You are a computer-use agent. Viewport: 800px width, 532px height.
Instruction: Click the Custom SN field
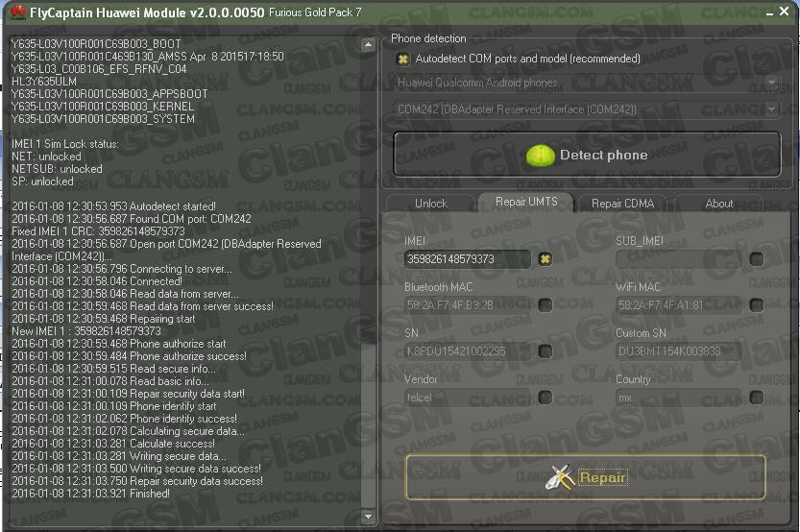(679, 351)
